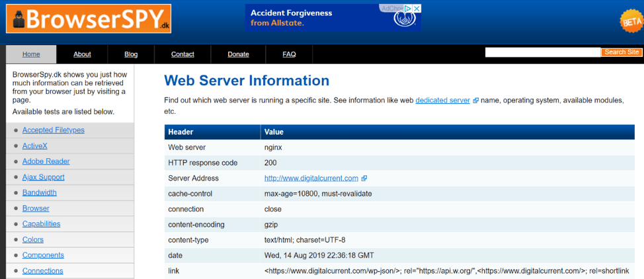Image resolution: width=644 pixels, height=279 pixels.
Task: Click the 'Available tests are listed below' text
Action: (63, 112)
